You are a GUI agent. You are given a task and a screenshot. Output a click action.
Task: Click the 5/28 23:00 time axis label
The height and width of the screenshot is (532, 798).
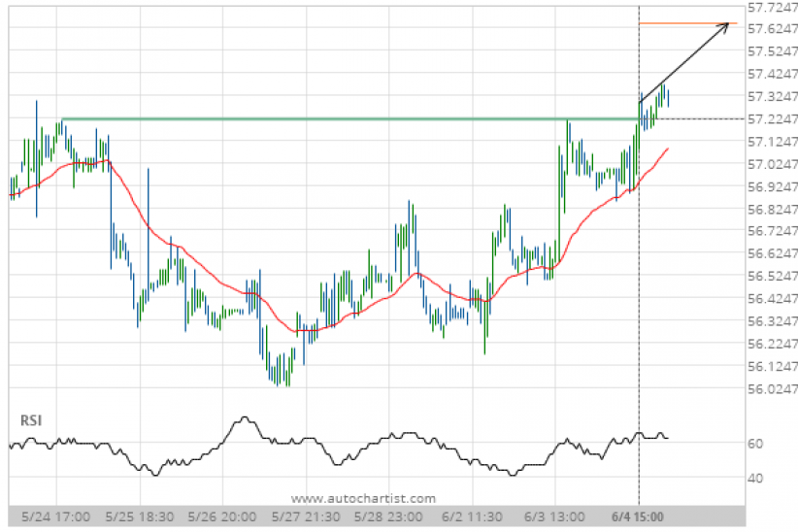(388, 517)
